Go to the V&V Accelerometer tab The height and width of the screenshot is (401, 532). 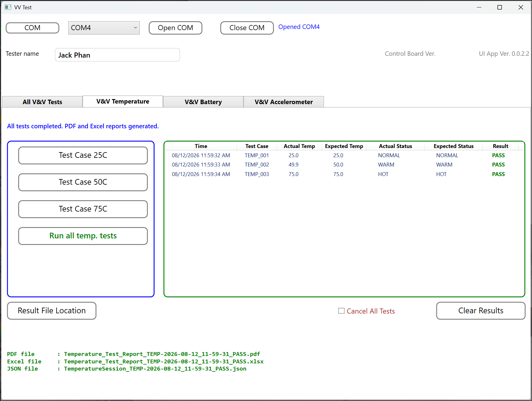click(x=284, y=102)
